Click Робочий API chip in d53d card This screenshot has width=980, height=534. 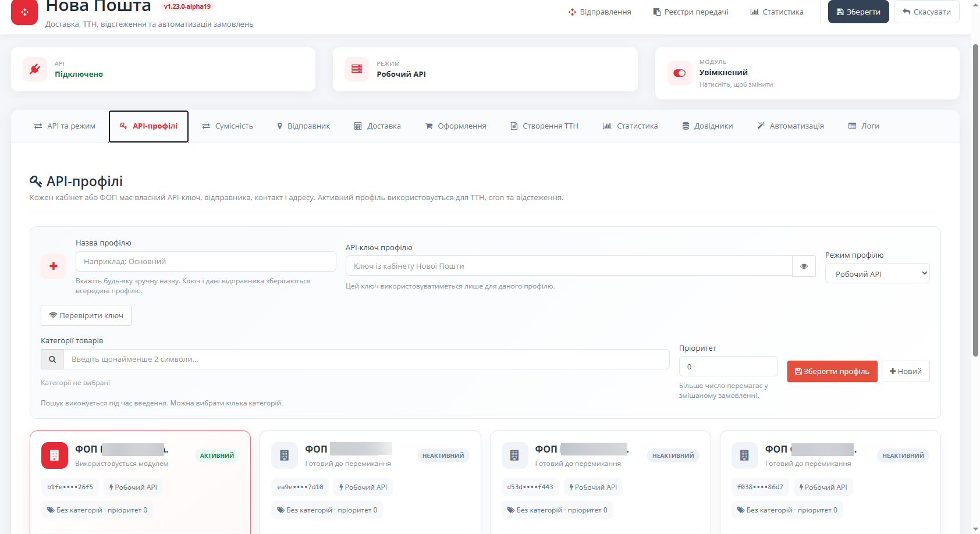(593, 487)
